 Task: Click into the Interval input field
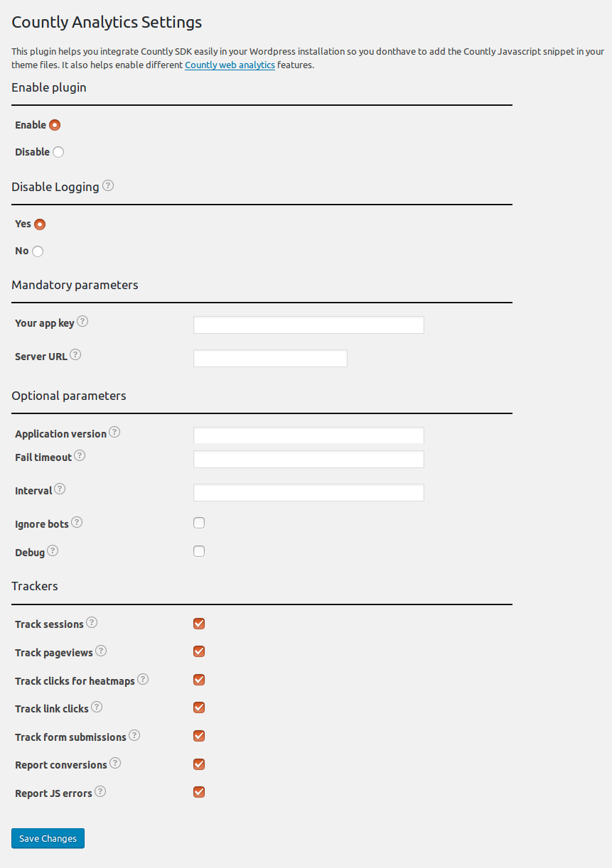click(x=308, y=493)
